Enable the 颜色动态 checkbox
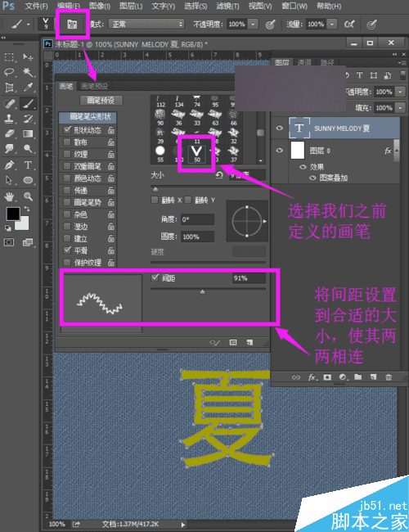 [x=67, y=178]
